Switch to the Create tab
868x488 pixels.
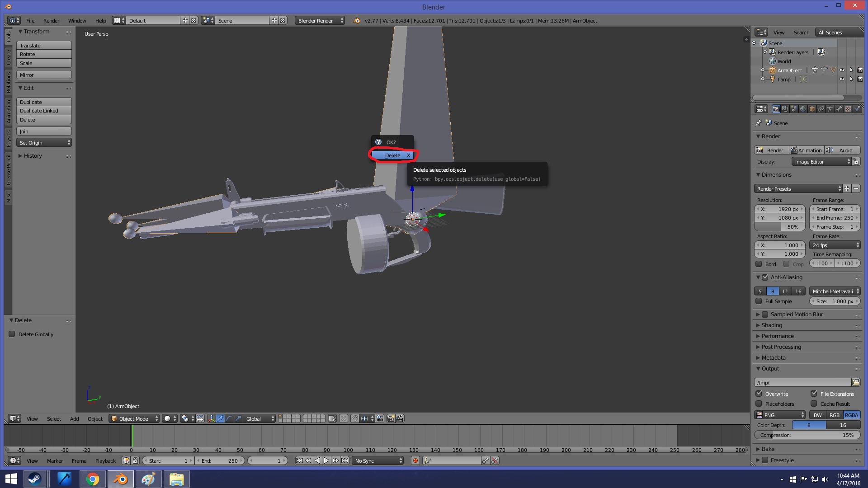point(8,57)
